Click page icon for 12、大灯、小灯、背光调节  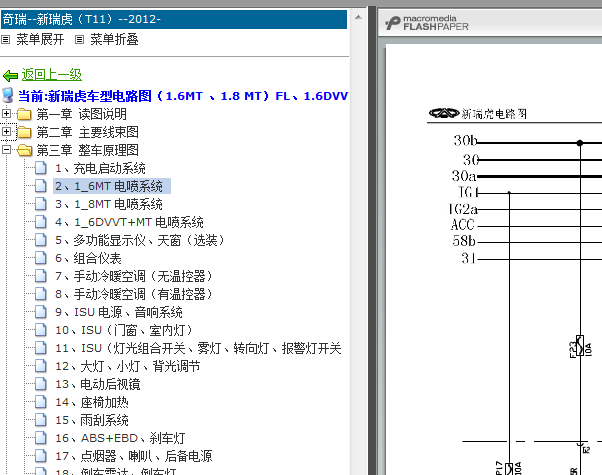point(41,366)
